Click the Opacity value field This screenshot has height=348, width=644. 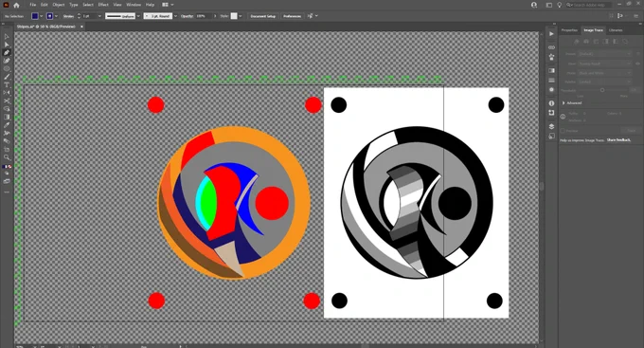(x=204, y=16)
